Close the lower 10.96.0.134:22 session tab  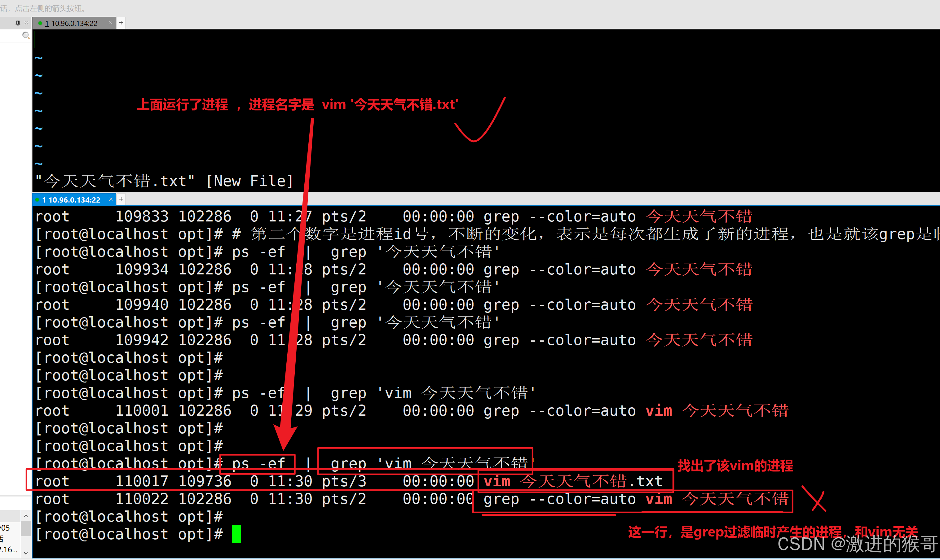click(x=111, y=199)
